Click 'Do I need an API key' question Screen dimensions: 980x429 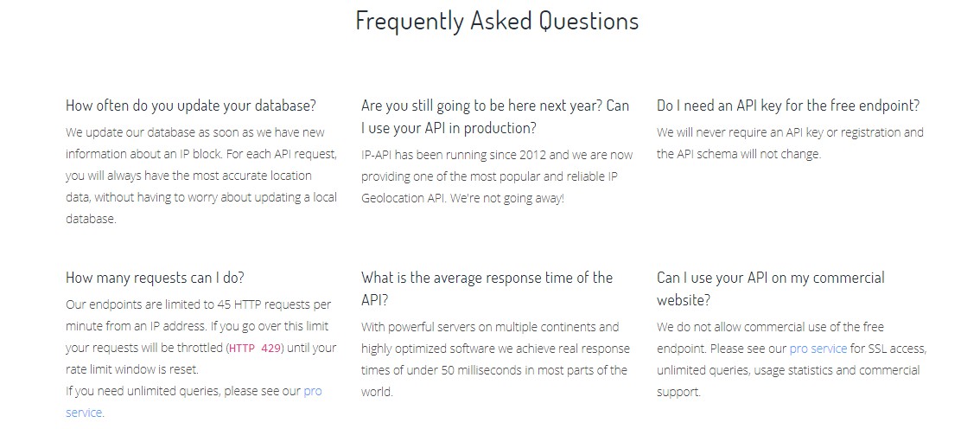(788, 106)
